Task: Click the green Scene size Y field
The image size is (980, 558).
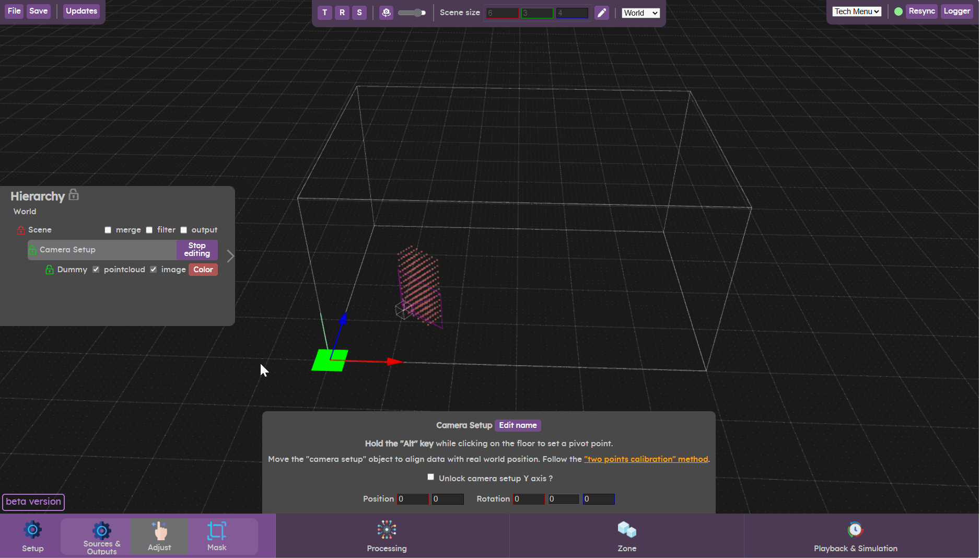Action: [537, 13]
